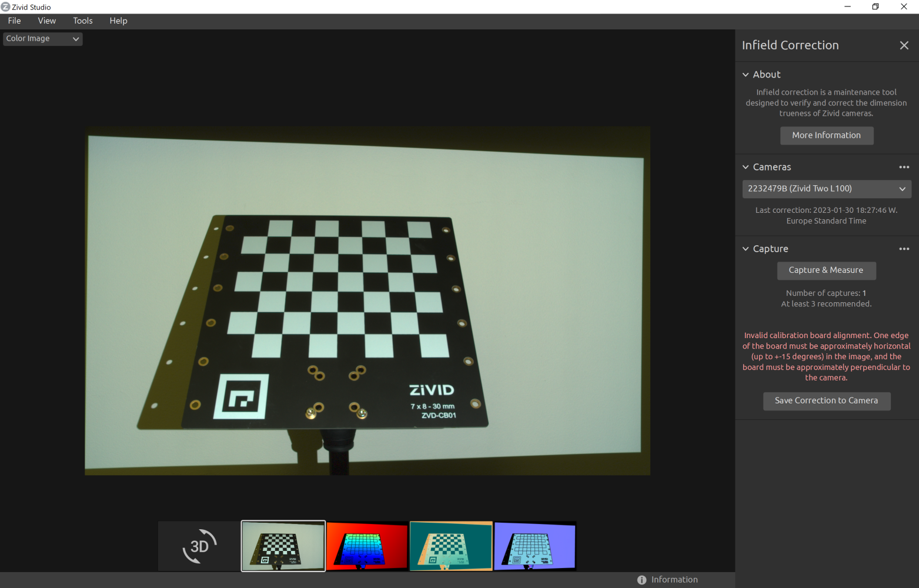Collapse the Cameras section
Viewport: 919px width, 588px height.
coord(746,168)
